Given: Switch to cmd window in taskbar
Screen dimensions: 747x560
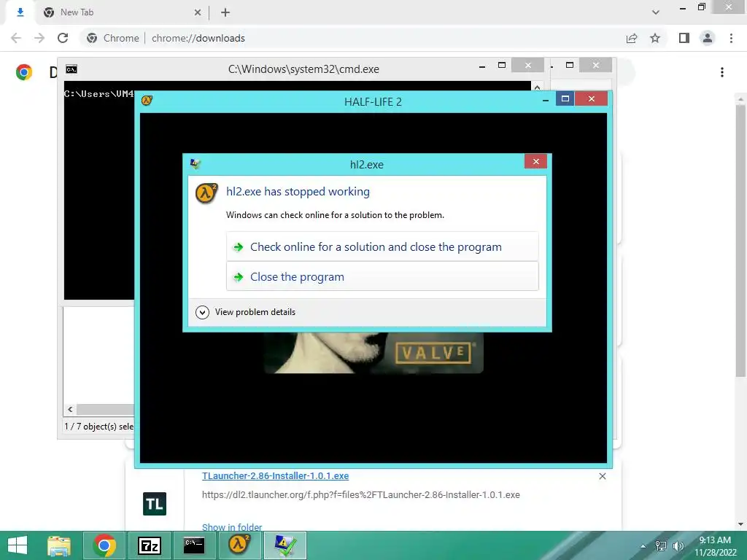Looking at the screenshot, I should click(194, 545).
